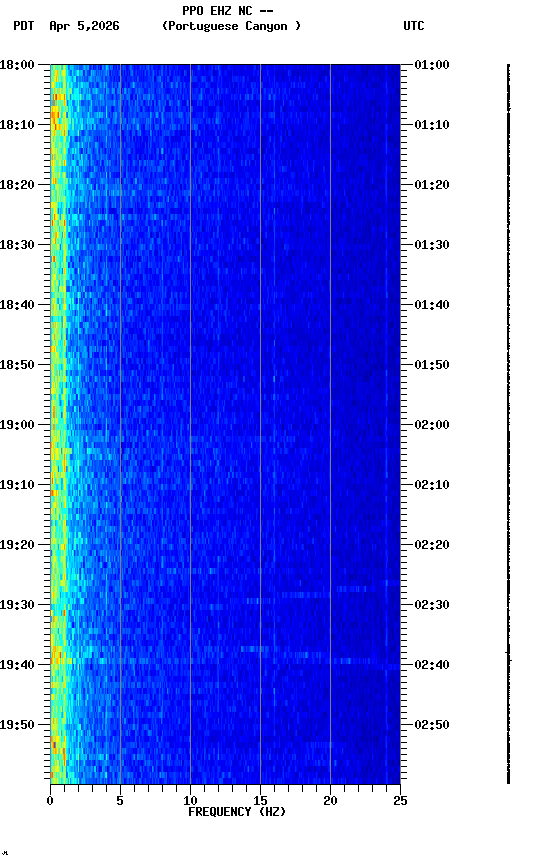
Task: Click the '02:40' UTC time label
Action: [432, 666]
